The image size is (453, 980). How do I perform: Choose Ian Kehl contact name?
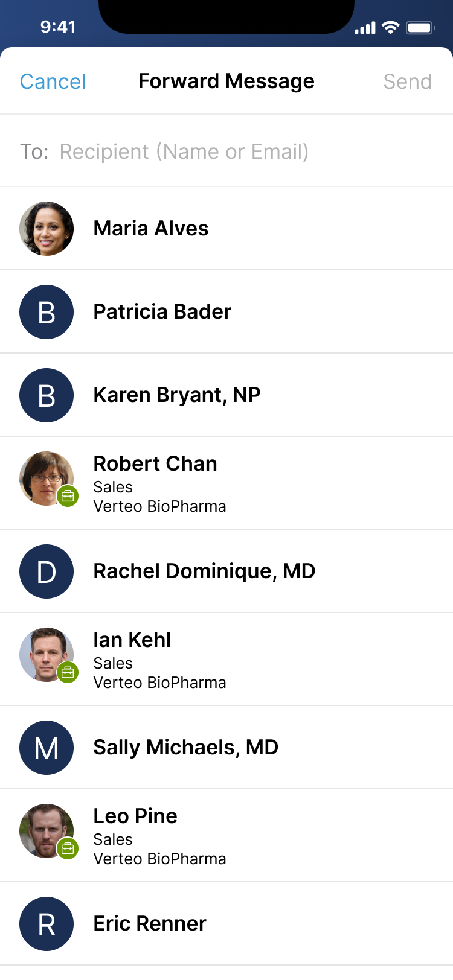click(132, 640)
